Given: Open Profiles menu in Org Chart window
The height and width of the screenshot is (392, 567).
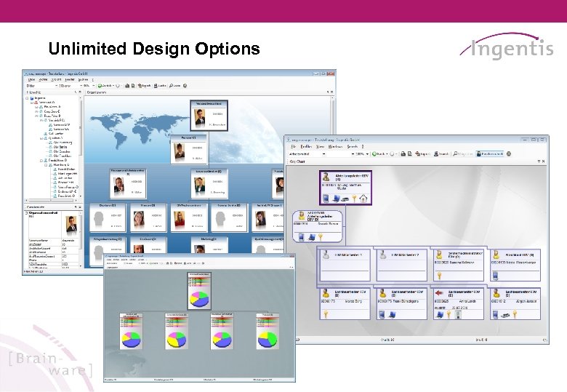Looking at the screenshot, I should (x=306, y=146).
